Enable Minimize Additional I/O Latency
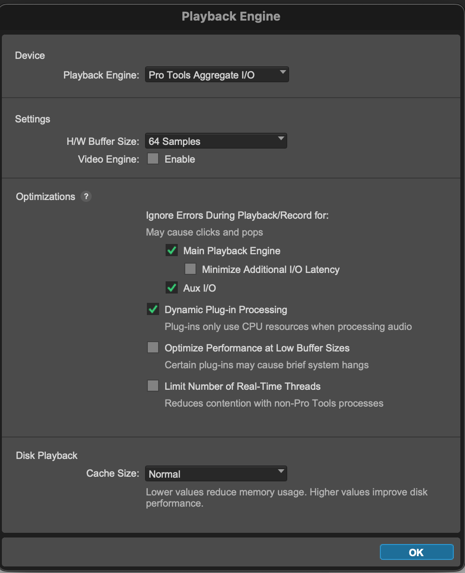The height and width of the screenshot is (573, 465). click(190, 269)
